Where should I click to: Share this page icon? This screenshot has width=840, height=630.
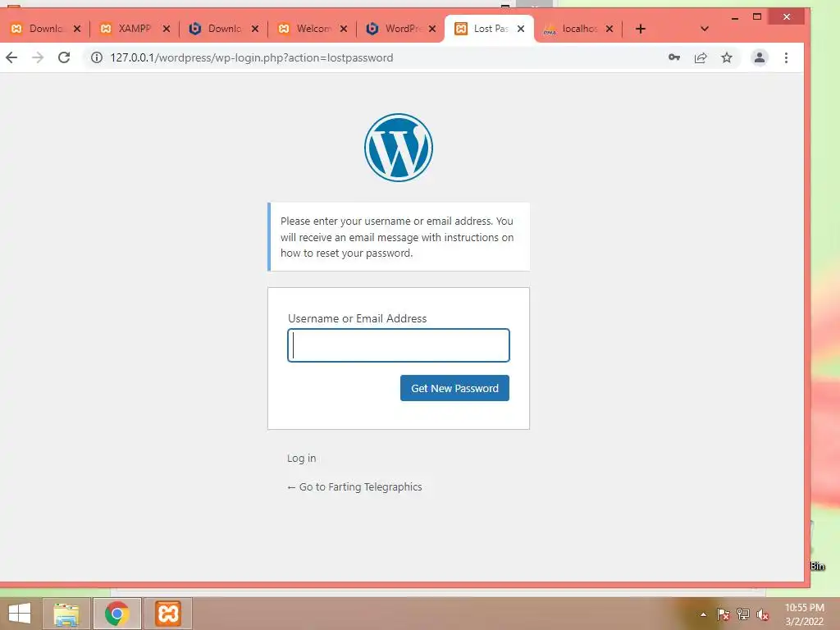[701, 58]
